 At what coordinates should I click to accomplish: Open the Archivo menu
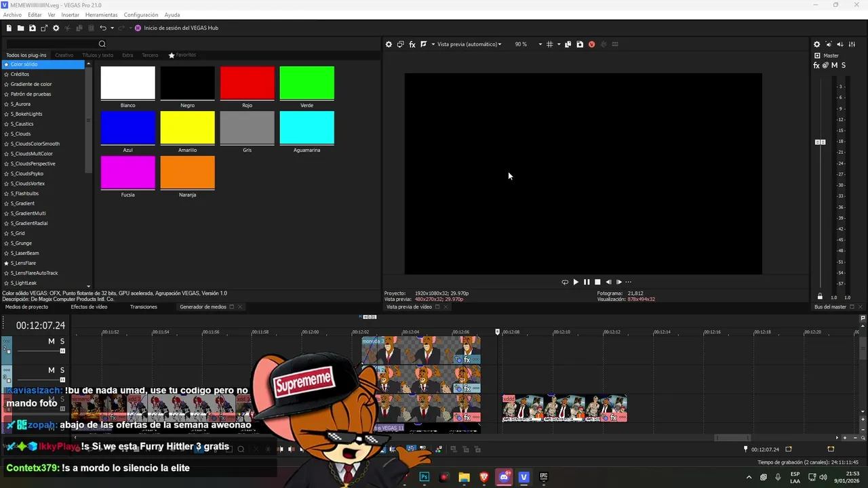tap(12, 14)
